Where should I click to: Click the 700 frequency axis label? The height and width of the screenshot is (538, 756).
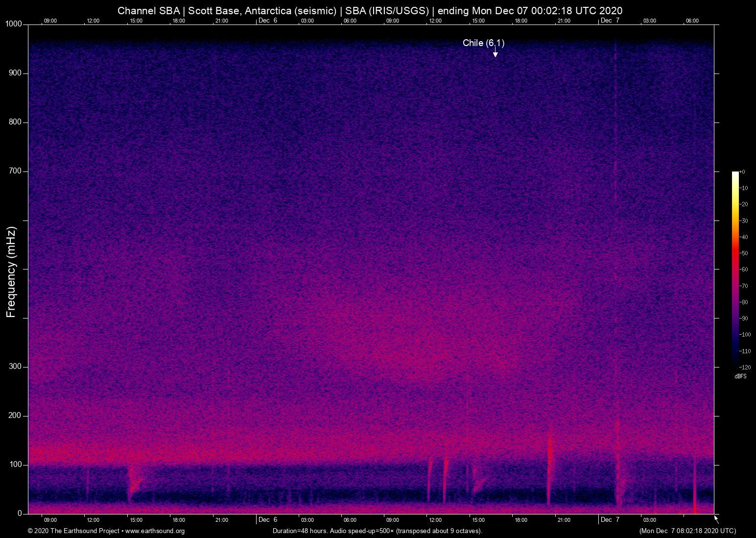15,171
